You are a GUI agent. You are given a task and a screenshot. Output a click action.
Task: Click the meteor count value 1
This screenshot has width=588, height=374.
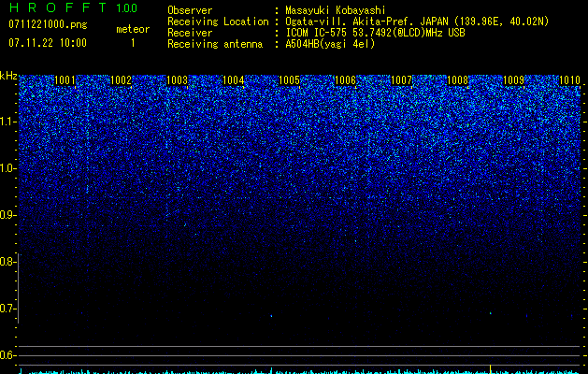point(133,43)
